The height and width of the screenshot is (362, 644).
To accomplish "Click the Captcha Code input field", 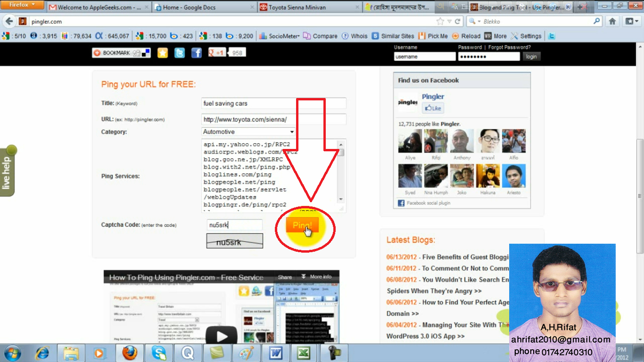I will pyautogui.click(x=234, y=225).
